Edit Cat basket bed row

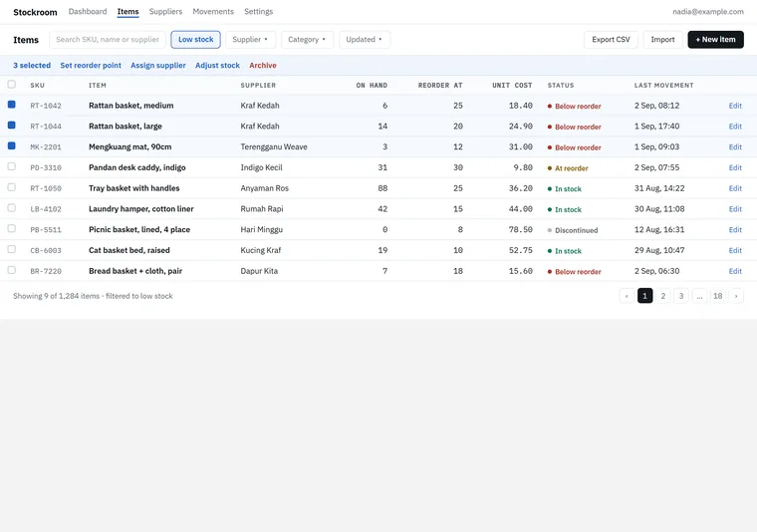[x=735, y=250]
